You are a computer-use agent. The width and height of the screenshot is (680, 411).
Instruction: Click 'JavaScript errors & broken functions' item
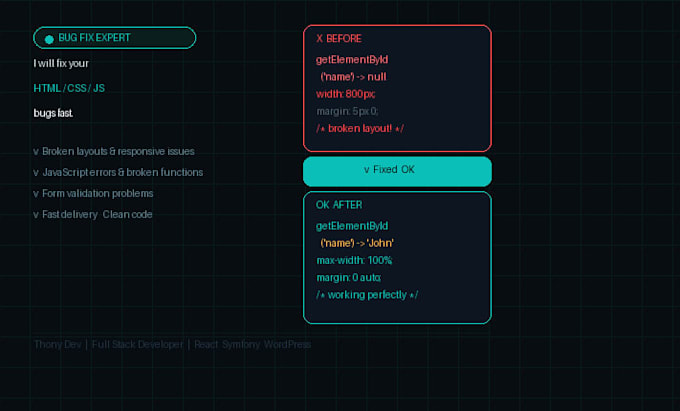(x=118, y=172)
